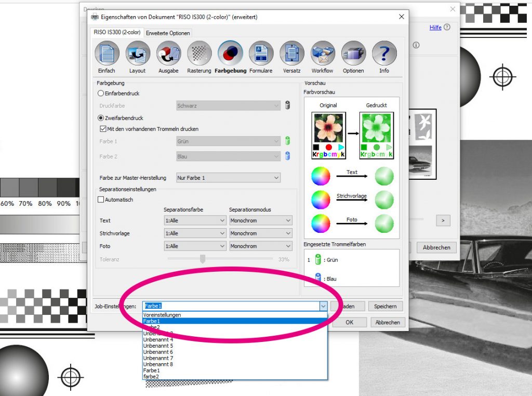Choose the last farbe2 list entry

pyautogui.click(x=235, y=377)
